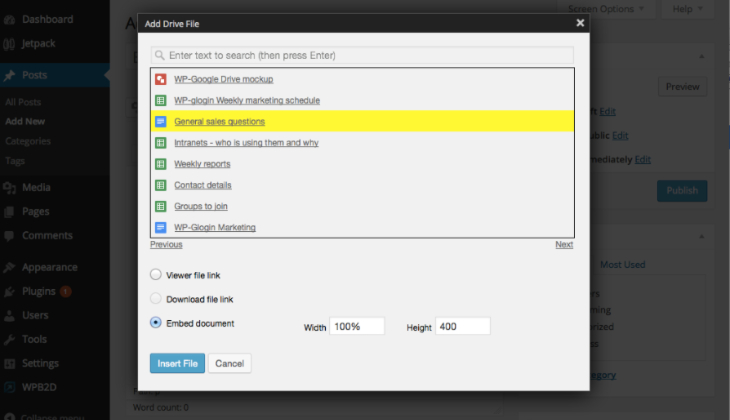Open WP-Google Drive mockup file link
This screenshot has width=730, height=420.
coord(223,79)
